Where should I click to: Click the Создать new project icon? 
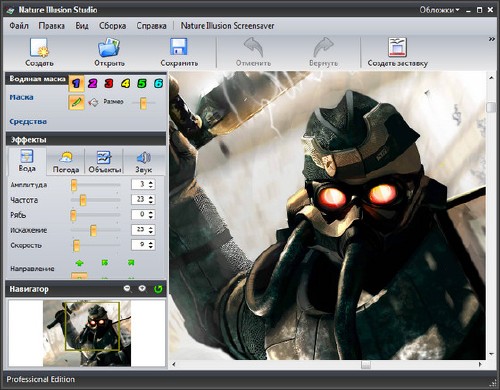click(39, 47)
